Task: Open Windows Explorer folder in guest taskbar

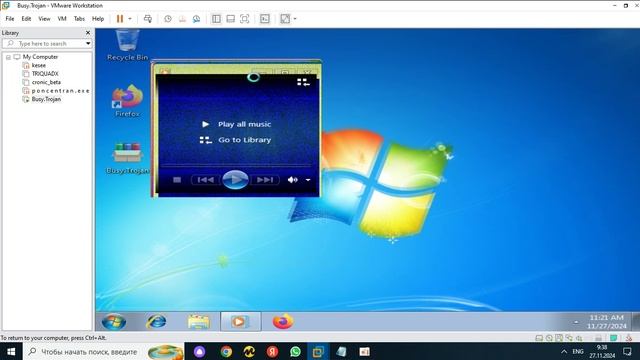Action: point(199,322)
